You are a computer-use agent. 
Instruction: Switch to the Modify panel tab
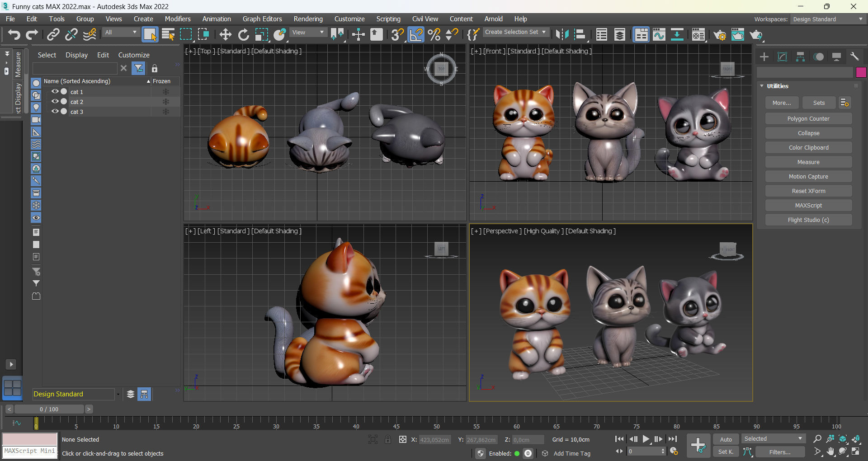tap(782, 56)
